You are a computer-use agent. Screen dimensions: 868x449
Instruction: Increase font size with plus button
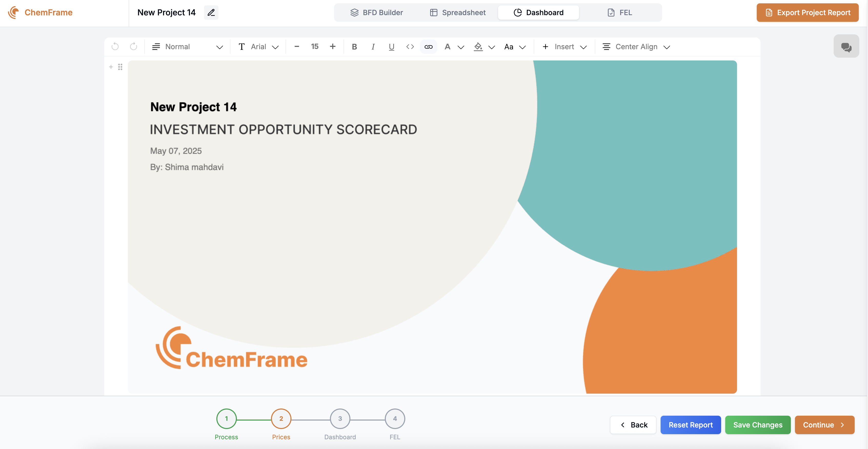pyautogui.click(x=332, y=46)
